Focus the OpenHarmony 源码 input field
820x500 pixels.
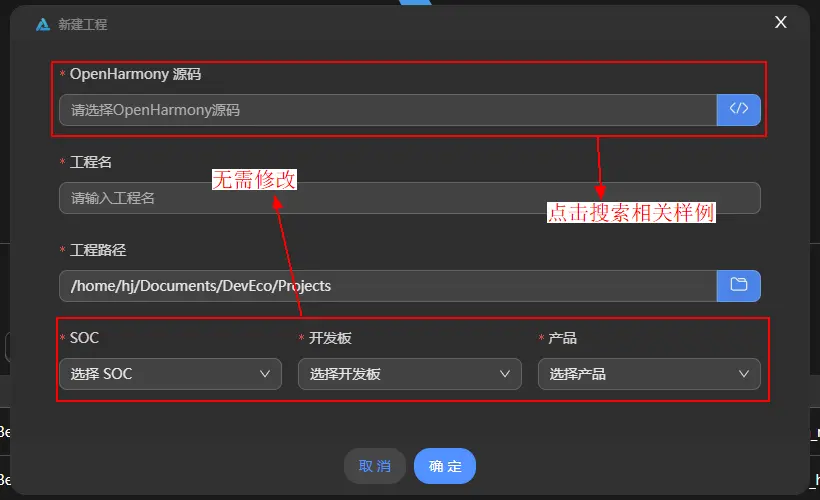388,110
